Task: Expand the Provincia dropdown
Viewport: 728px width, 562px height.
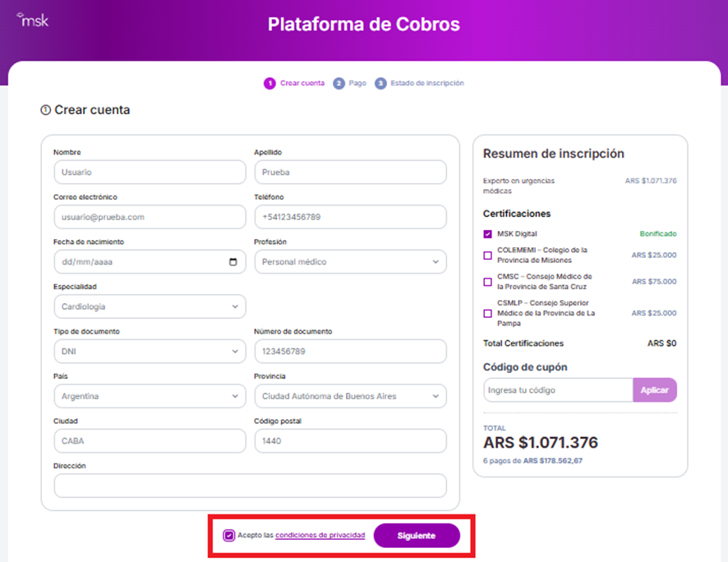Action: [351, 396]
